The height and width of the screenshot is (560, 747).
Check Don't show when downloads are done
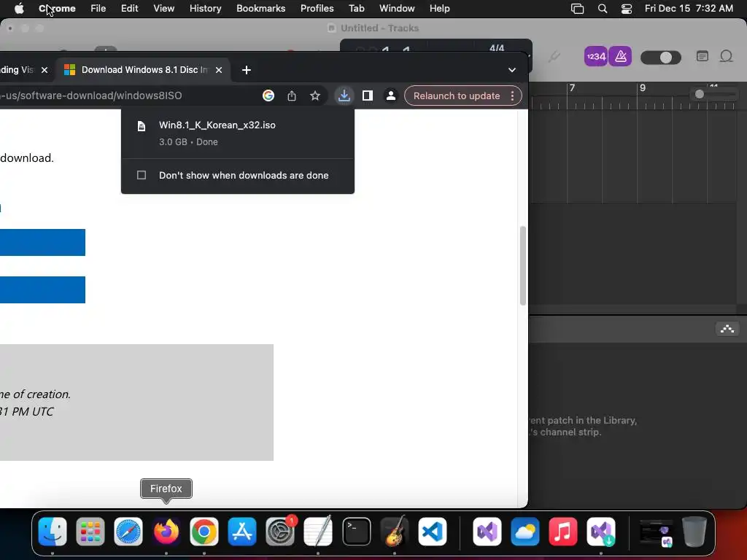[x=142, y=175]
